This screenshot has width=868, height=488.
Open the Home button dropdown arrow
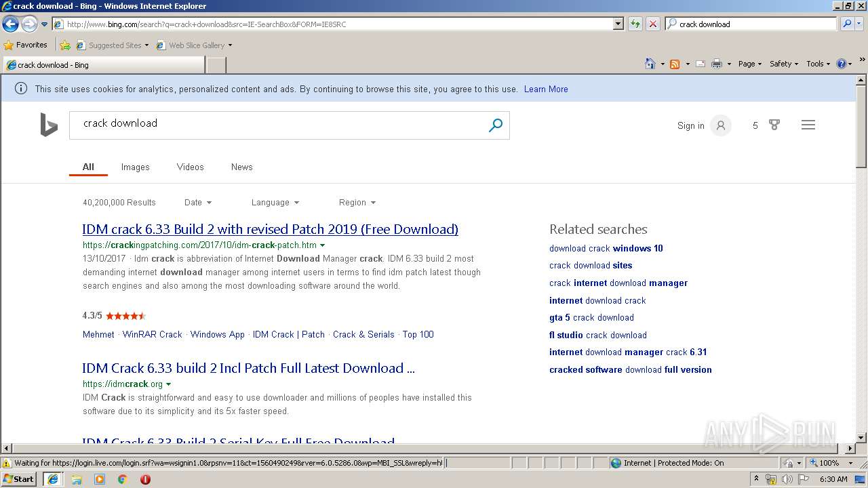coord(662,64)
